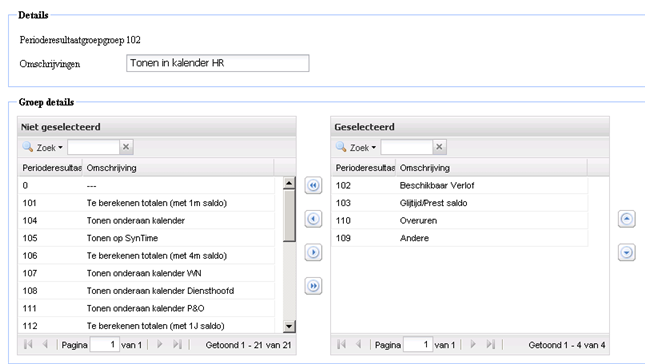This screenshot has width=645, height=364.
Task: Sort by Omschrijving column in Niet geselecteerd
Action: 178,168
